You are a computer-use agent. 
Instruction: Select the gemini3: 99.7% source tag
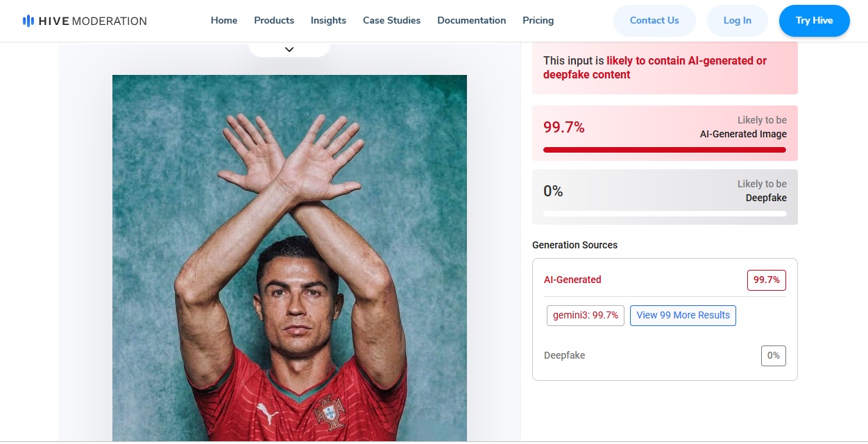click(586, 315)
